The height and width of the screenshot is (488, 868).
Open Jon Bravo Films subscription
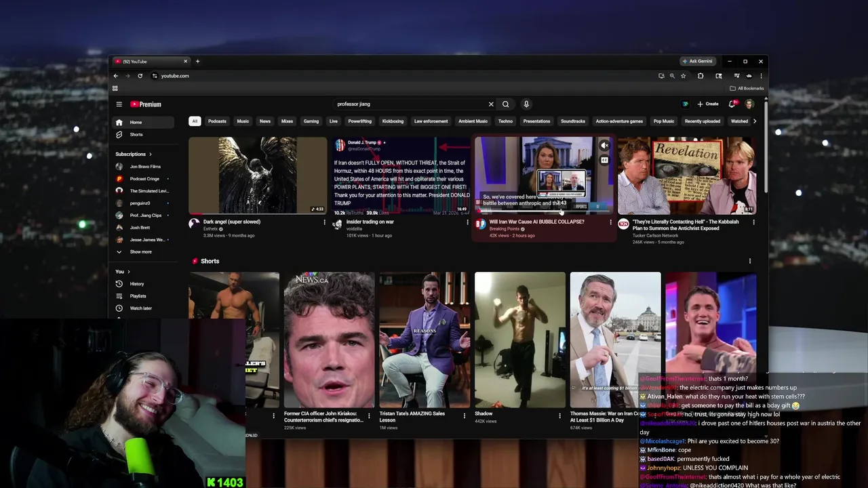click(142, 167)
